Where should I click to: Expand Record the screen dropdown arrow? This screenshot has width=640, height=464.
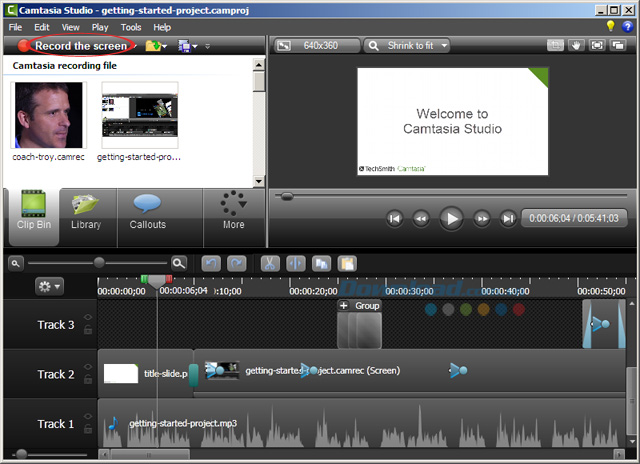pos(136,46)
